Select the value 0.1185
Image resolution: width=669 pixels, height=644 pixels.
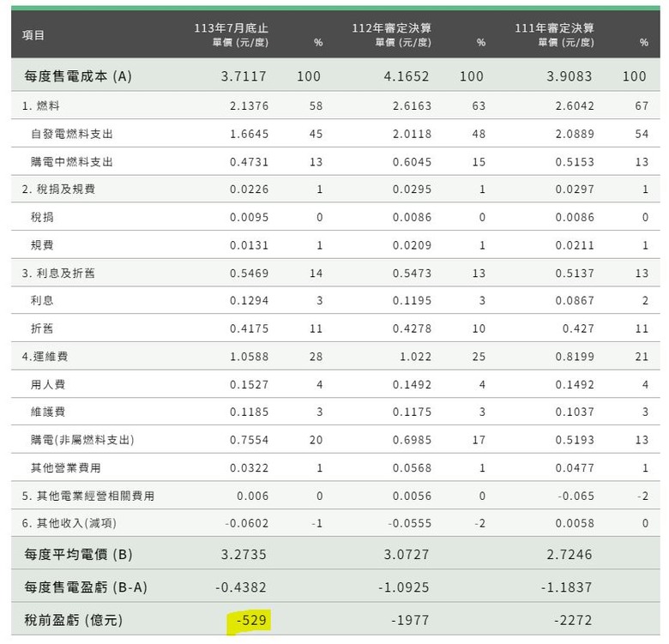(x=250, y=412)
